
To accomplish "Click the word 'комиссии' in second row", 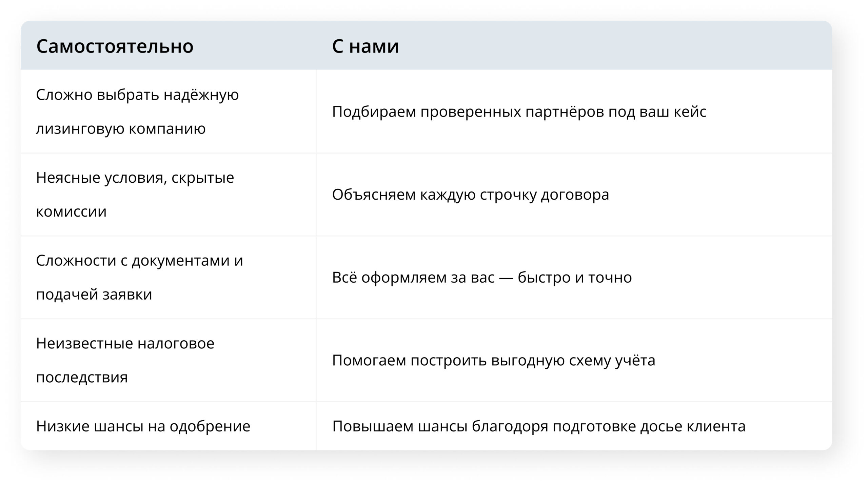I will click(x=71, y=211).
